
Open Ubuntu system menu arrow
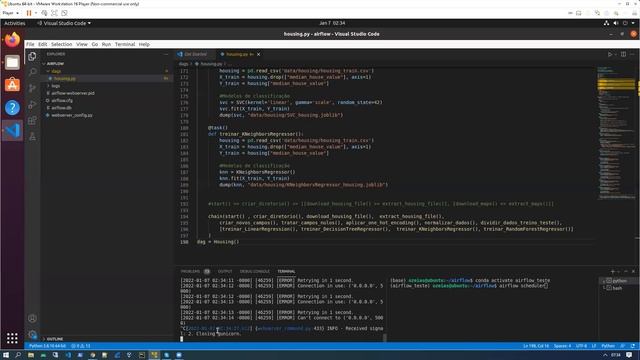coord(633,23)
